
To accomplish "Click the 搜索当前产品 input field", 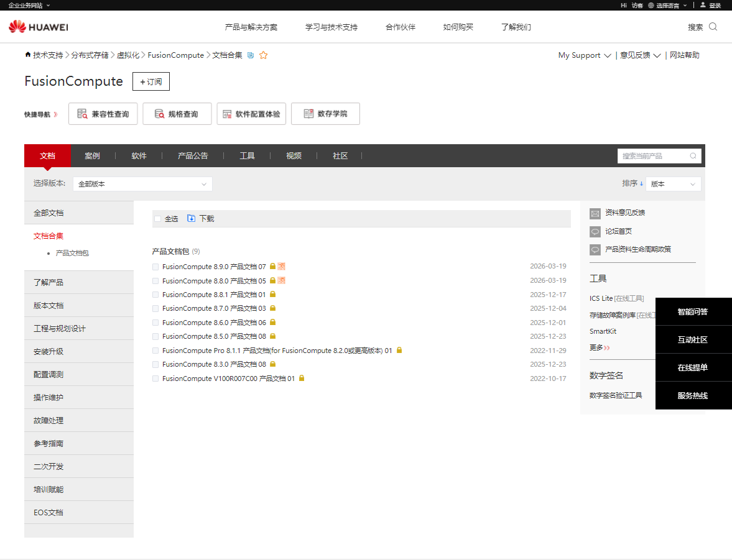I will pos(654,156).
